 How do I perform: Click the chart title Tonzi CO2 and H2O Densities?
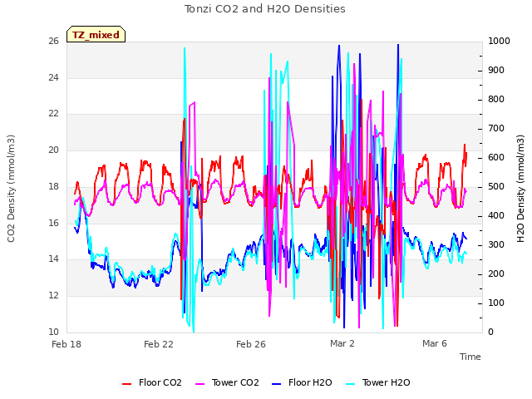265,9
